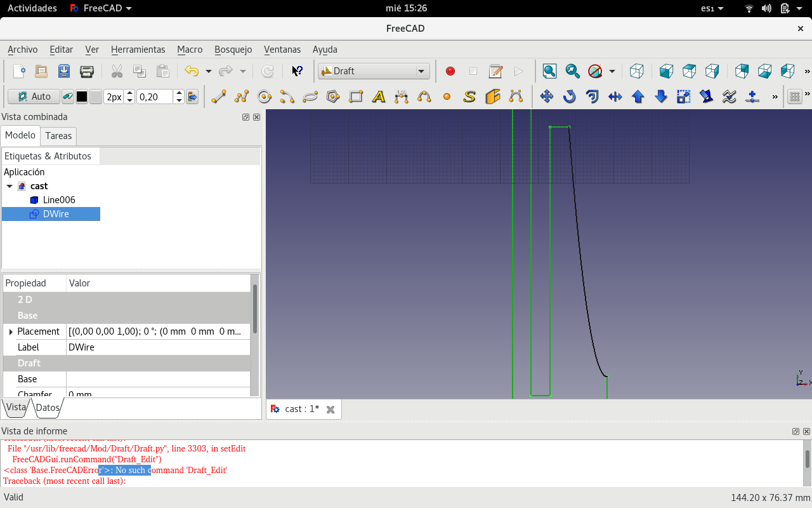
Task: Activate the Draft Offset tool
Action: click(593, 97)
